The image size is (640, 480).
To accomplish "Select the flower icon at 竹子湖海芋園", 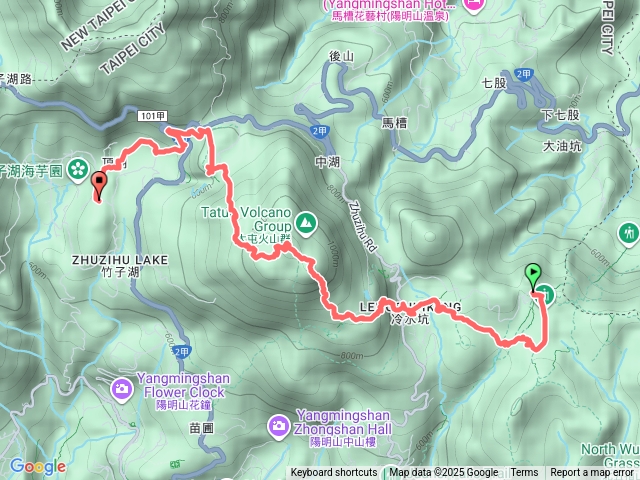I will 78,169.
